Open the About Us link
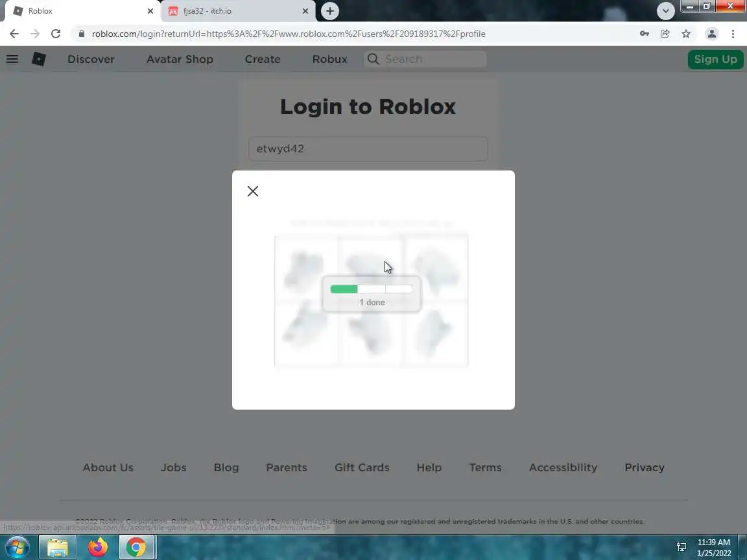 (108, 467)
